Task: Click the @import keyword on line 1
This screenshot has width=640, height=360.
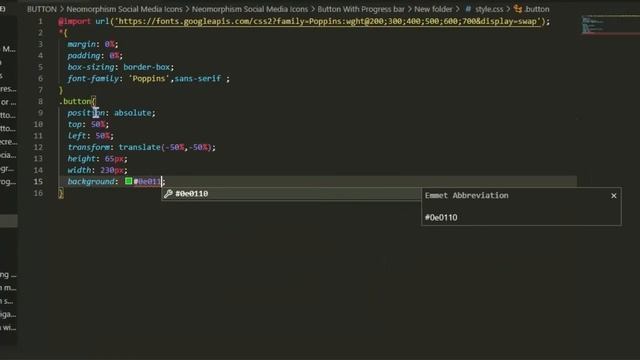Action: pos(74,21)
